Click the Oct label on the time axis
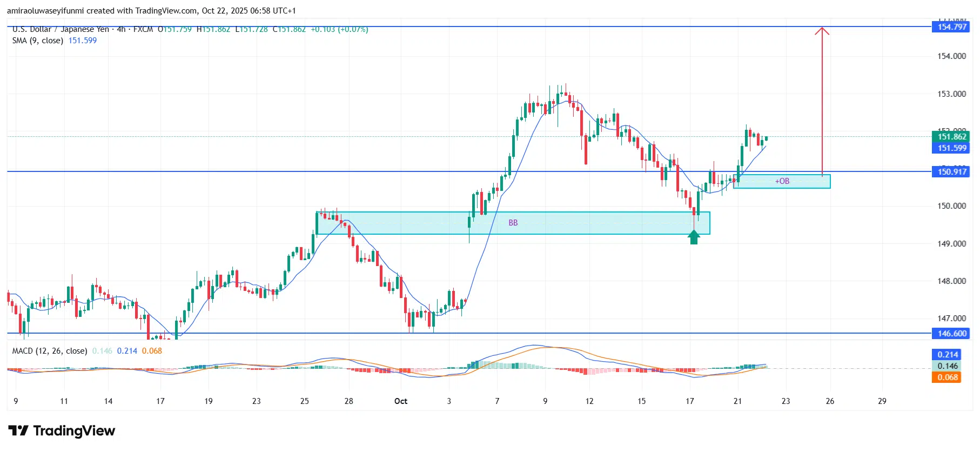This screenshot has width=980, height=451. (401, 401)
